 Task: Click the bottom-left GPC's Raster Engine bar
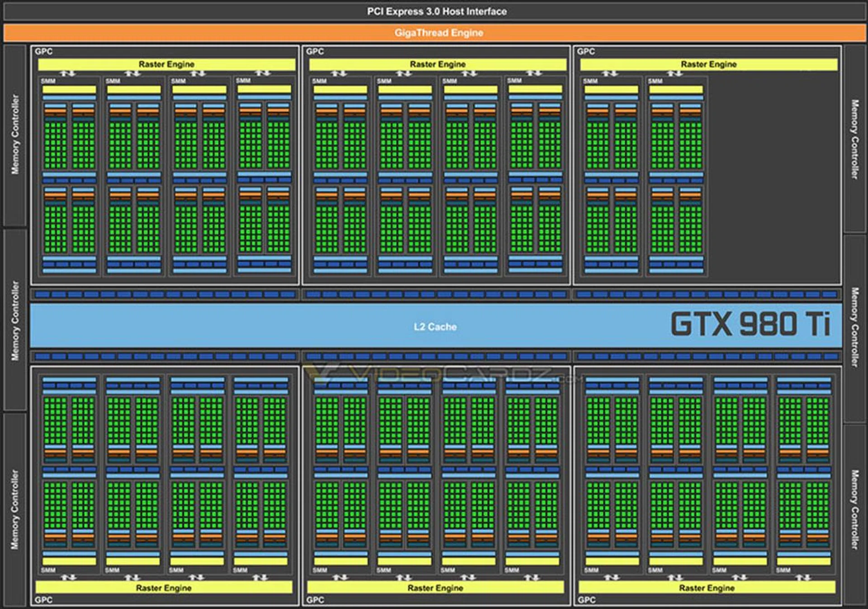click(164, 588)
